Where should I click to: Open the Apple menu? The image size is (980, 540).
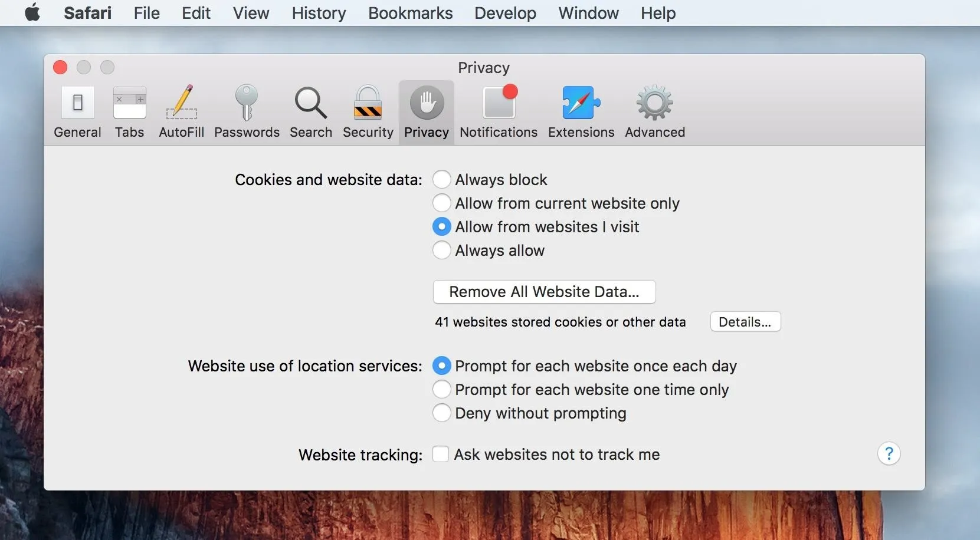[x=33, y=12]
